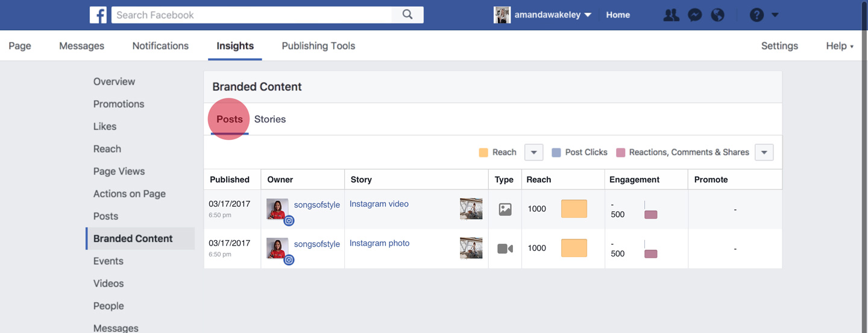Expand the Reach metric dropdown
Viewport: 868px width, 333px height.
[533, 153]
